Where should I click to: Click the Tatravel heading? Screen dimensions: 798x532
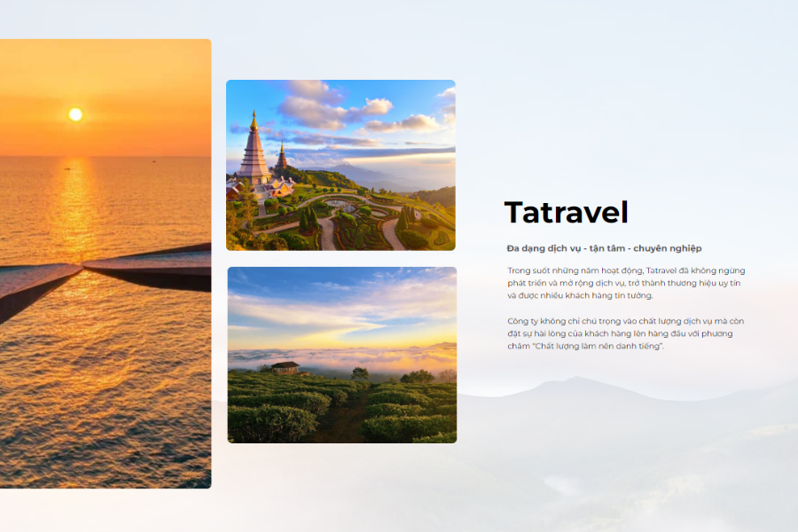click(x=565, y=212)
